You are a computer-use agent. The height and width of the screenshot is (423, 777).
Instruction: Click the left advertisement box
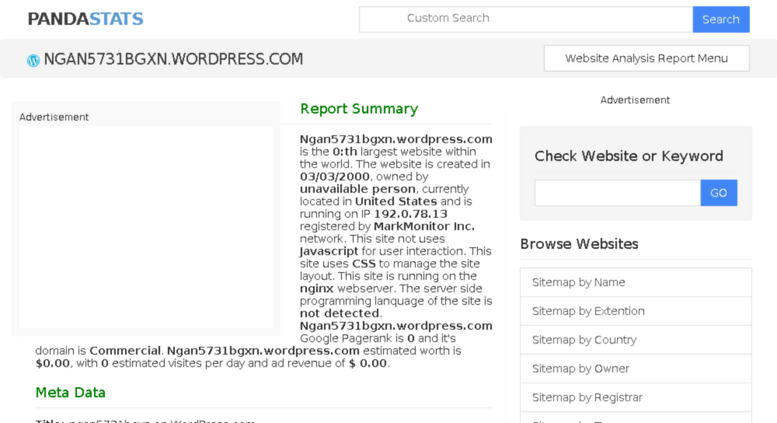(146, 227)
